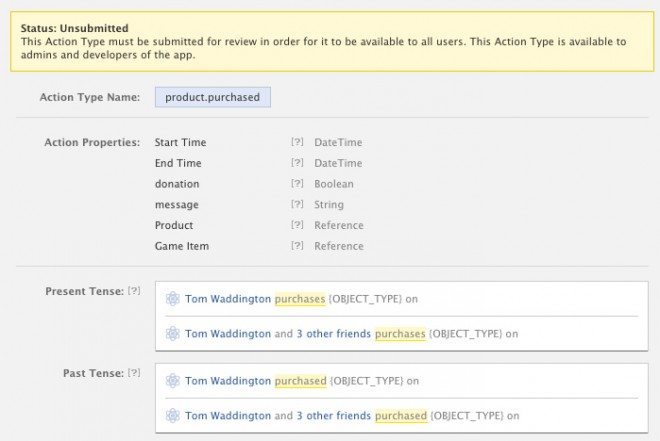Select highlighted 'purchased' in single-user past tense
Screen dimensions: 660x441
pos(301,381)
